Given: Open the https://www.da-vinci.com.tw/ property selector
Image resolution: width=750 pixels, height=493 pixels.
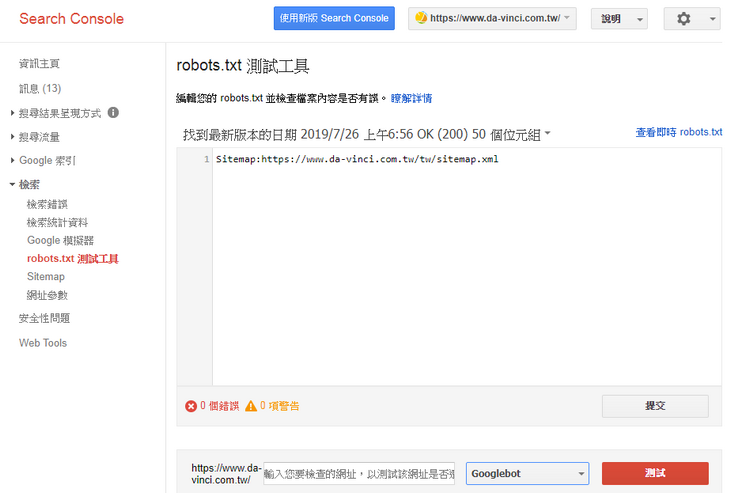Looking at the screenshot, I should pos(492,19).
